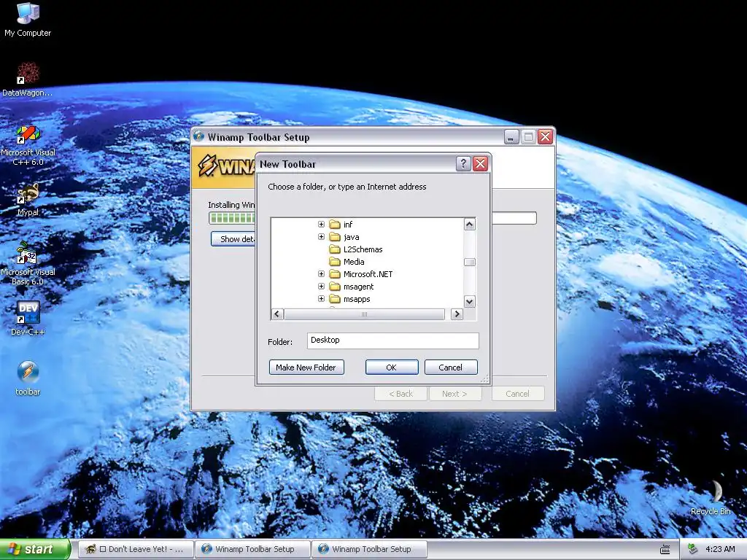Select Mypal browser desktop icon
This screenshot has height=560, width=747.
28,200
